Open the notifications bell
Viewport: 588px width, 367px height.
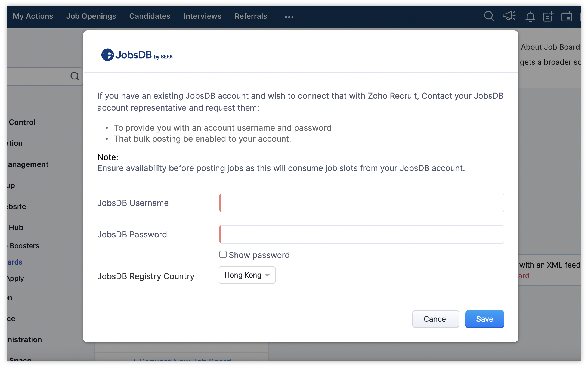pyautogui.click(x=530, y=17)
